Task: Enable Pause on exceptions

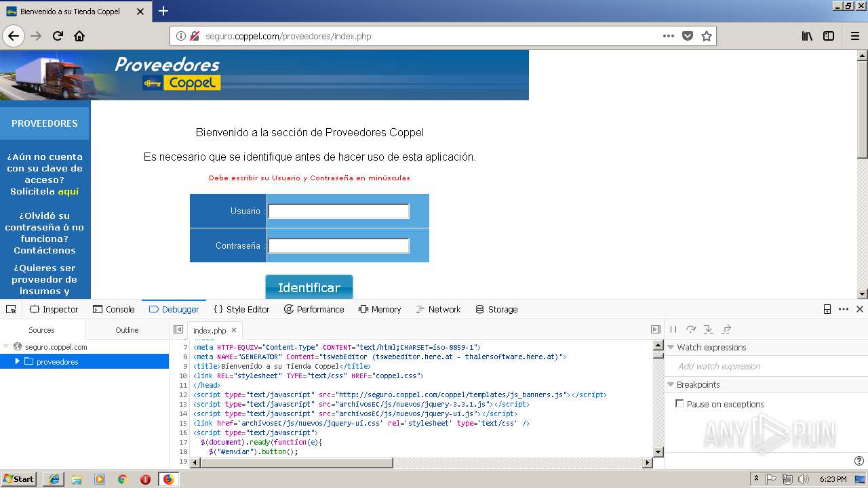Action: pyautogui.click(x=679, y=404)
